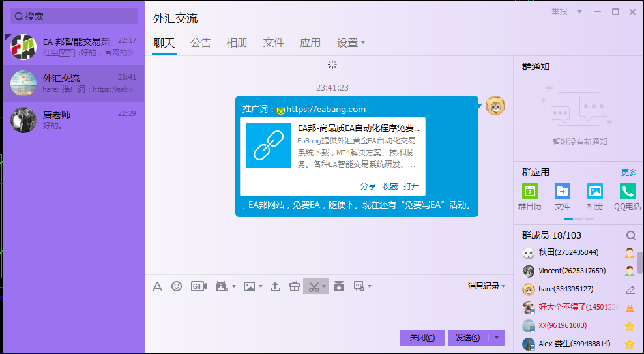
Task: Open the 群日历 calendar app icon
Action: click(530, 192)
